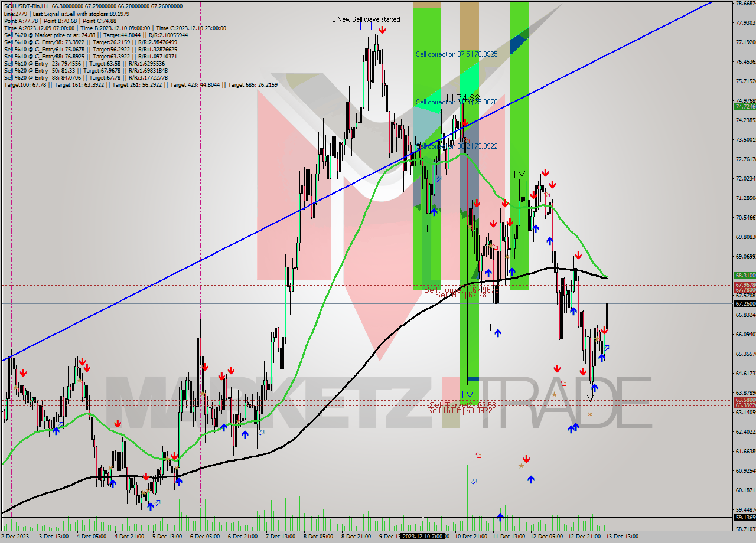The image size is (756, 543).
Task: Click the '10 Dec 21:00' date label
Action: 471,537
